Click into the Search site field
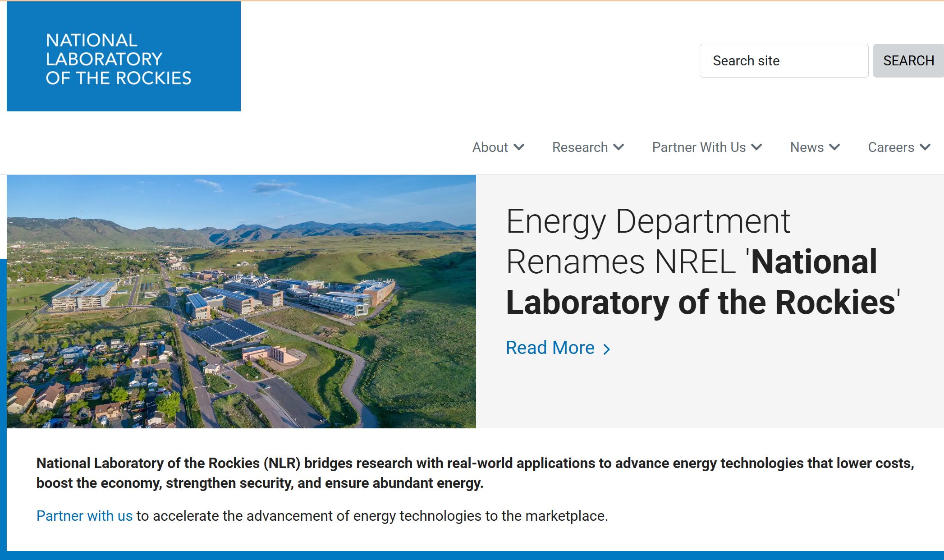Screen dimensions: 944x560 coord(784,61)
